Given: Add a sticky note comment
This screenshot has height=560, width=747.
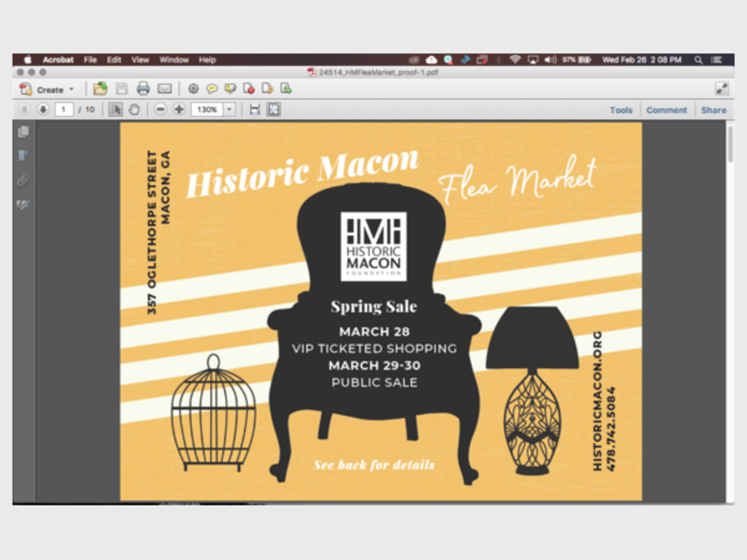Looking at the screenshot, I should [212, 89].
